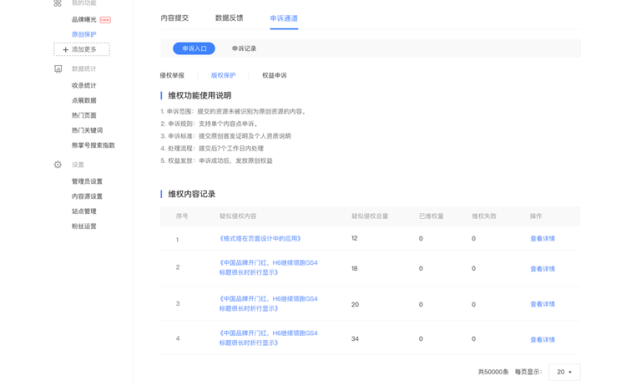This screenshot has height=386, width=626.
Task: Click the 我的功能 grid icon in sidebar
Action: click(57, 3)
